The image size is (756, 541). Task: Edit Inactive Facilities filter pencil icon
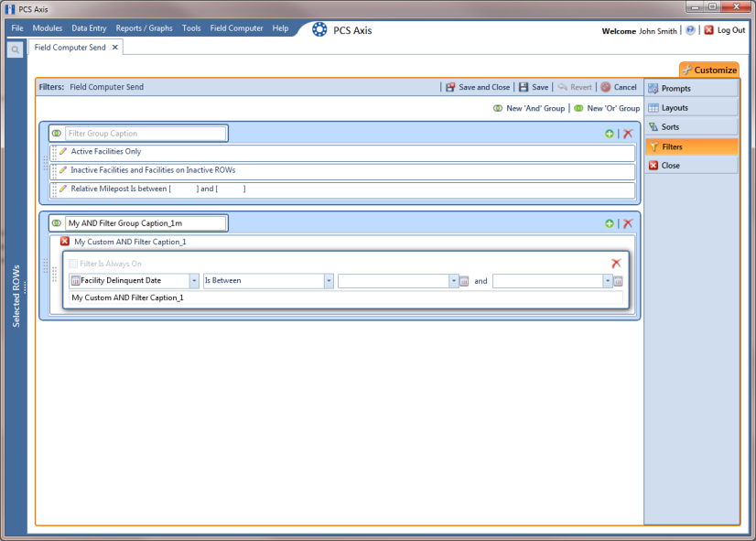[x=63, y=170]
